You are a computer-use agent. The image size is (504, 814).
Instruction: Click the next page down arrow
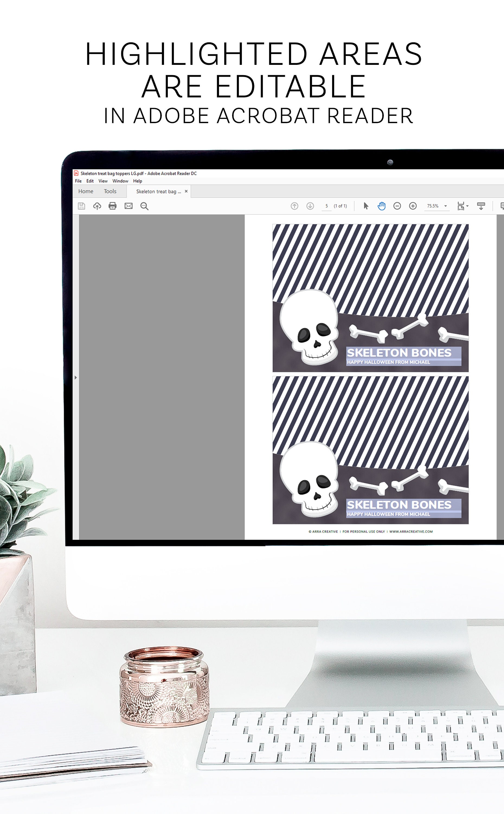tap(310, 206)
